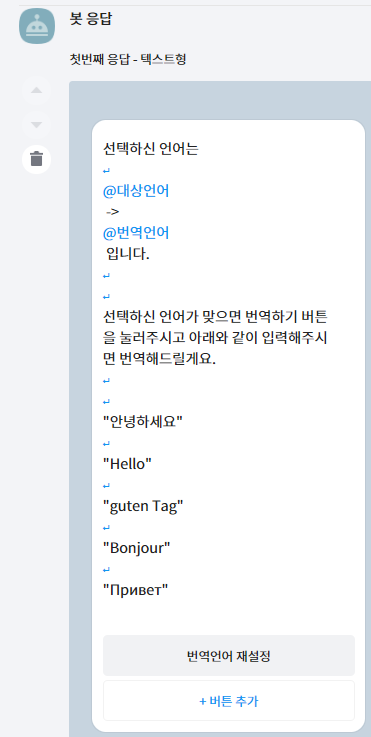Screen dimensions: 371x737
Task: Click the paragraph starting "선택하신 언어가 맞으면"
Action: pyautogui.click(x=215, y=339)
